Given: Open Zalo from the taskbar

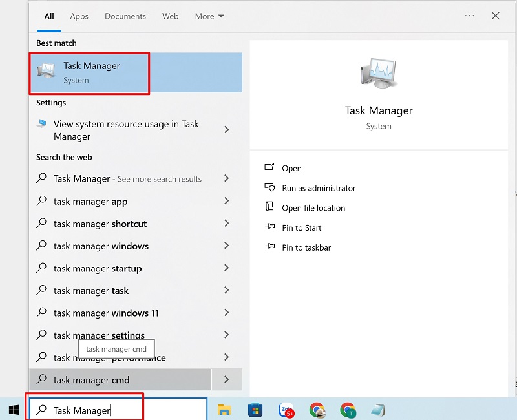Looking at the screenshot, I should coord(286,410).
